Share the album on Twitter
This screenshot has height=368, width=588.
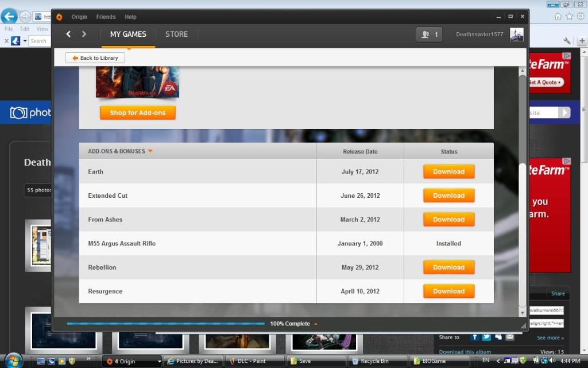click(486, 337)
